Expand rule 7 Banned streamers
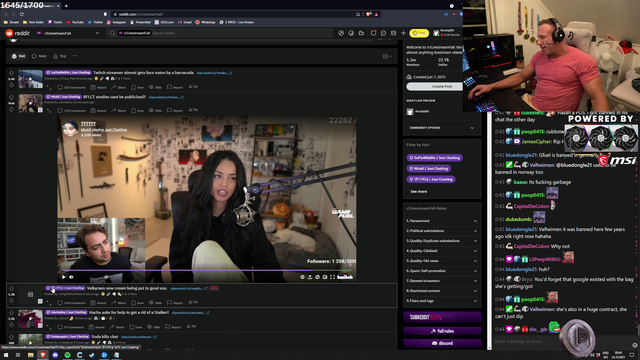 click(x=442, y=281)
